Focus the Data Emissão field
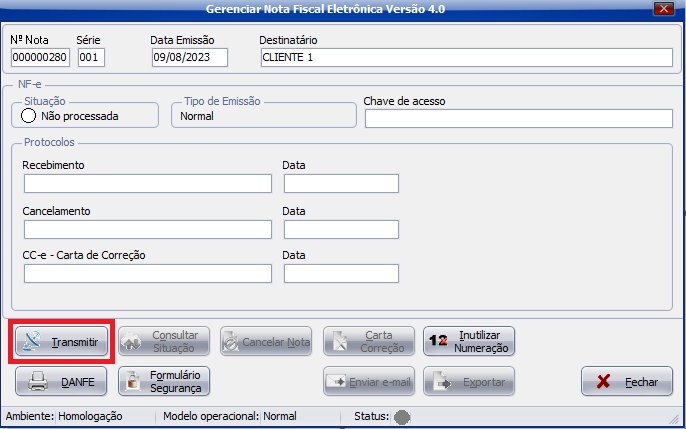 coord(189,57)
